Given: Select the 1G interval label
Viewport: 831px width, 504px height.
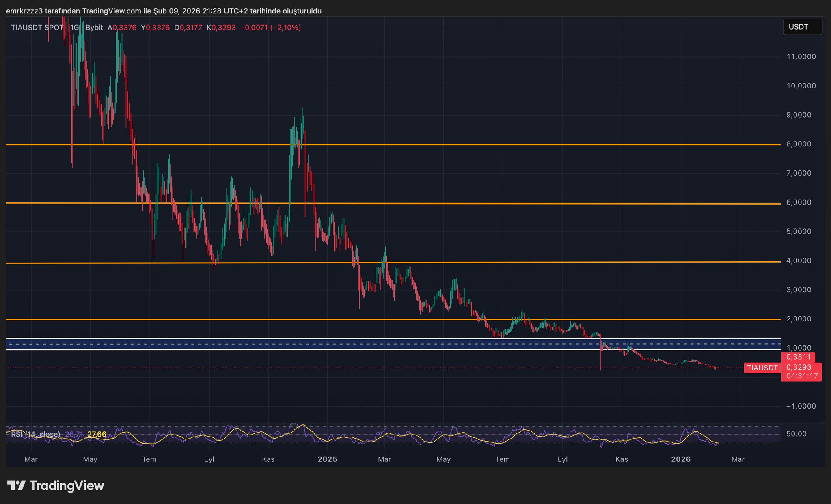Looking at the screenshot, I should [x=74, y=28].
